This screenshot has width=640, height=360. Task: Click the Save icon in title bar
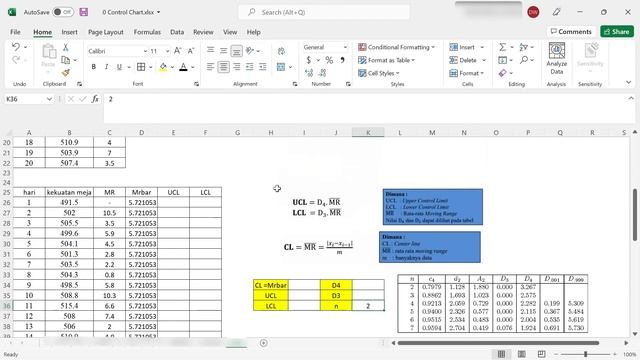point(84,12)
